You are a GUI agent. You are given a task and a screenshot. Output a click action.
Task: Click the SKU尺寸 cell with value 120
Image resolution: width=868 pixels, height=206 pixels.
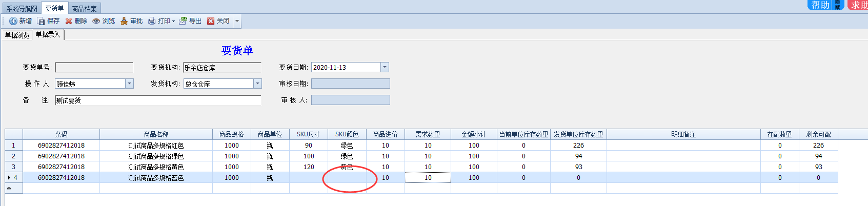(309, 167)
